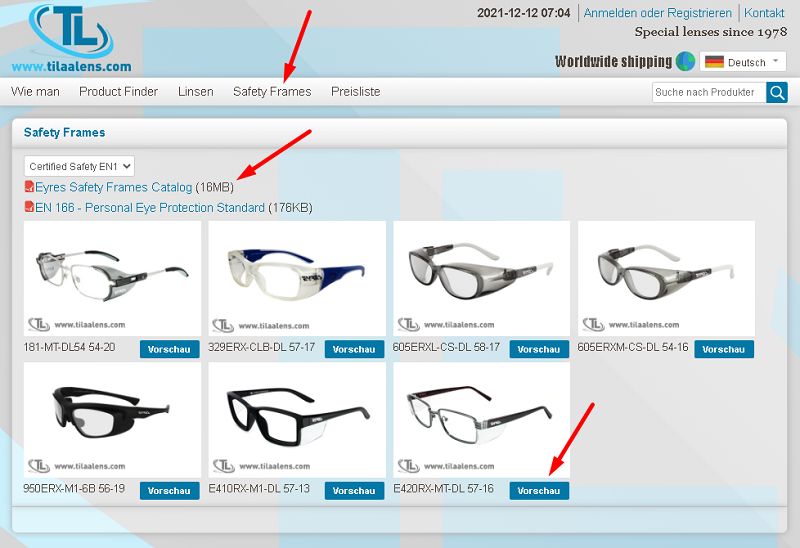Click the Worldwide shipping text
Viewport: 800px width, 548px height.
[x=613, y=61]
